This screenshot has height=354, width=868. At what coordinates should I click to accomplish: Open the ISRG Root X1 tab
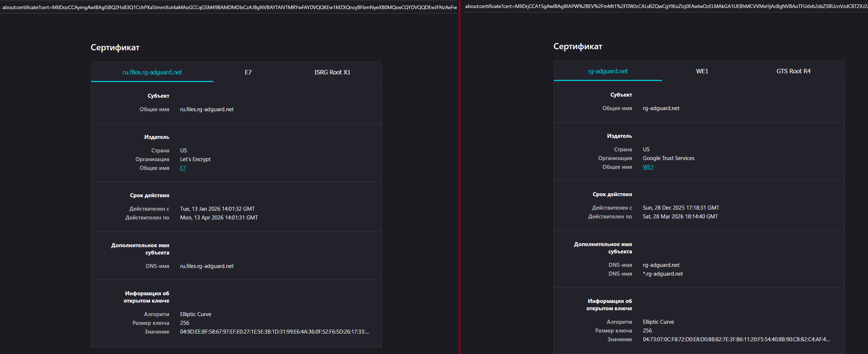(332, 72)
